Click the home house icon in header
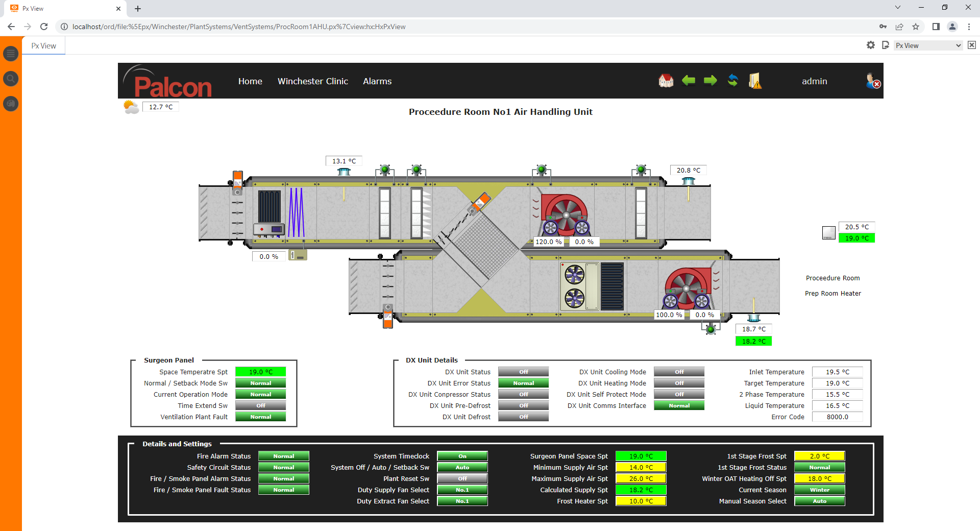Image resolution: width=980 pixels, height=531 pixels. 666,81
